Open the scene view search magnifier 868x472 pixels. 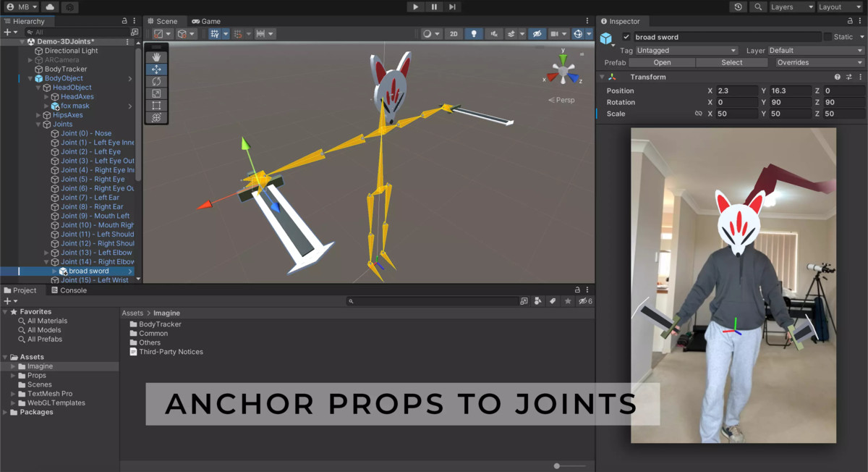(x=757, y=6)
